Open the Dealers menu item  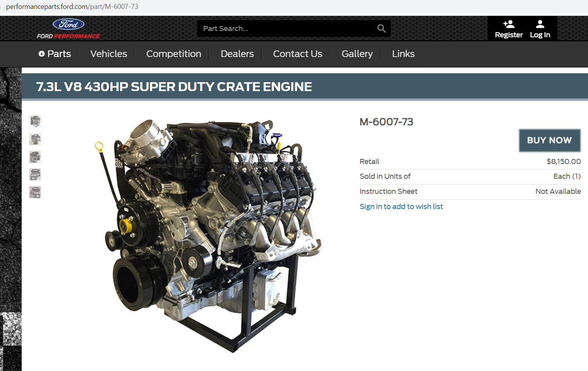click(237, 54)
